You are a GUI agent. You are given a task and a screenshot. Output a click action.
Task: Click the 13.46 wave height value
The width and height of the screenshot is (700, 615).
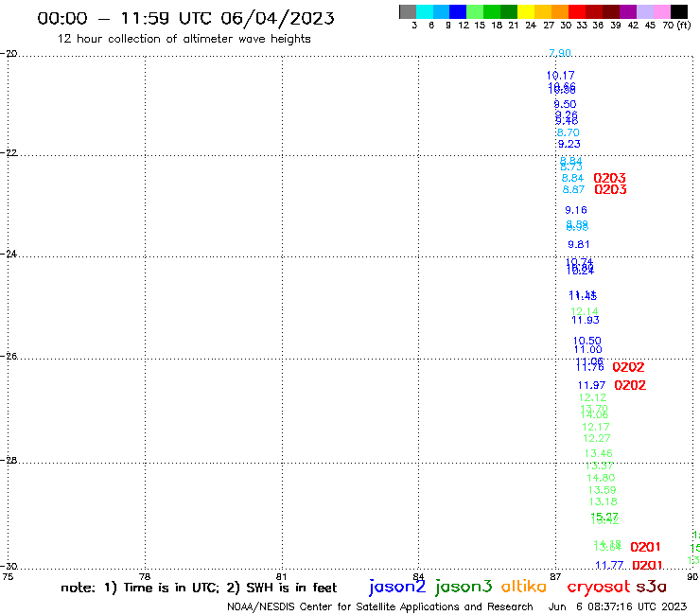tap(598, 453)
